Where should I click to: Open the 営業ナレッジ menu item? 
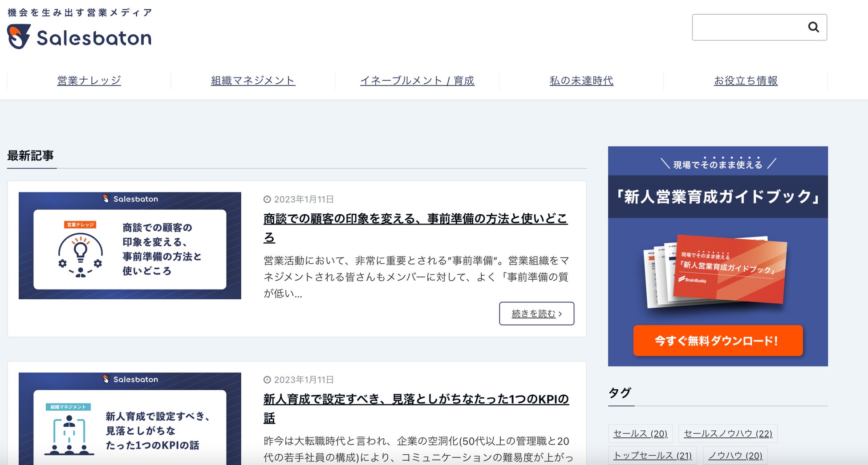(x=89, y=81)
